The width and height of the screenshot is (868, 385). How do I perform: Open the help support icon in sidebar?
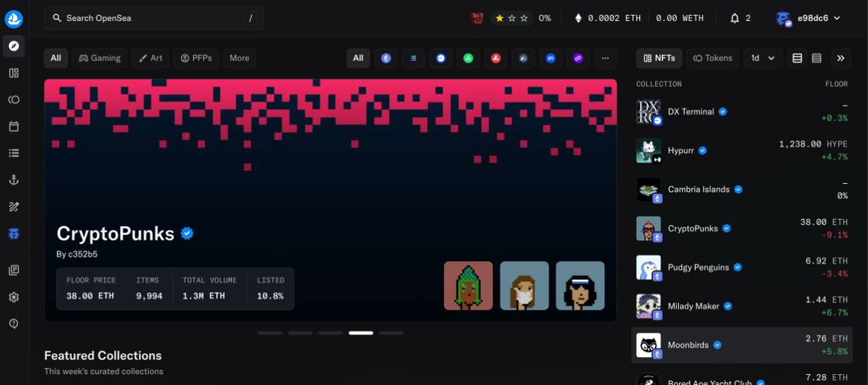click(14, 324)
